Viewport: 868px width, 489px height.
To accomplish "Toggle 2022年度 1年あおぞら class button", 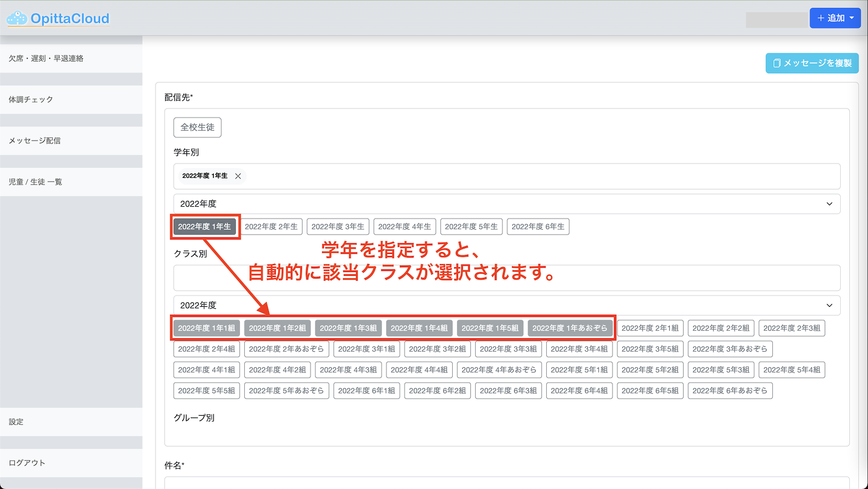I will [x=570, y=328].
